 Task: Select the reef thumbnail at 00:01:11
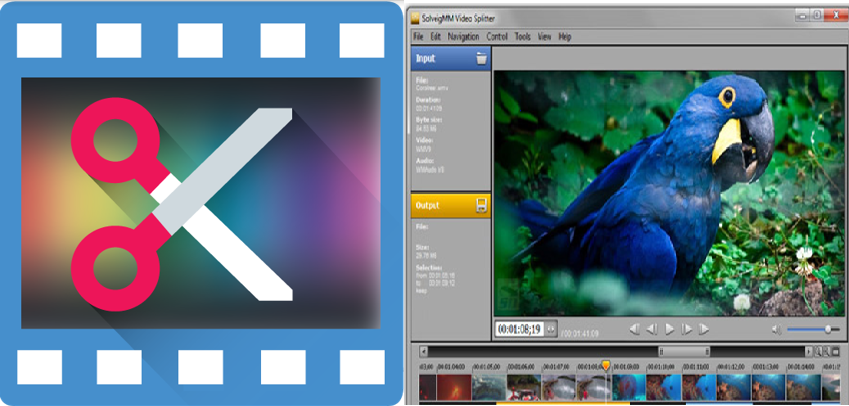698,387
